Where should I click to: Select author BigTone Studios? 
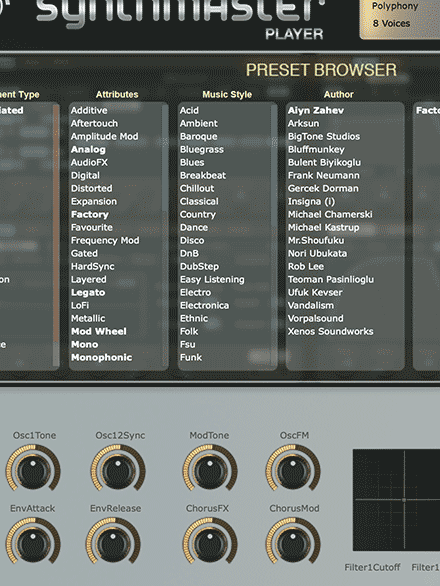[324, 136]
